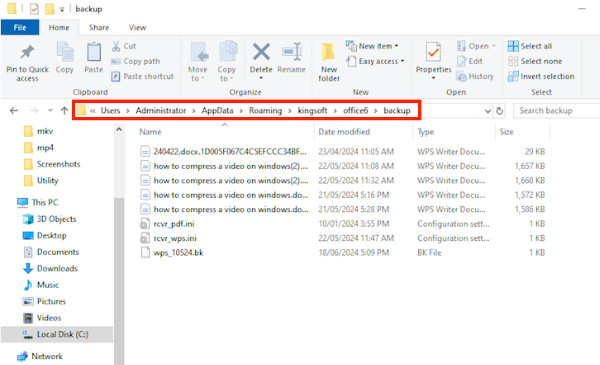Click the Cut scissors command

pos(124,46)
